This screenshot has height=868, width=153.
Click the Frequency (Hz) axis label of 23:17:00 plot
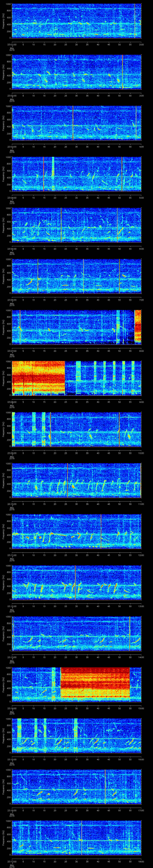(x=3, y=838)
